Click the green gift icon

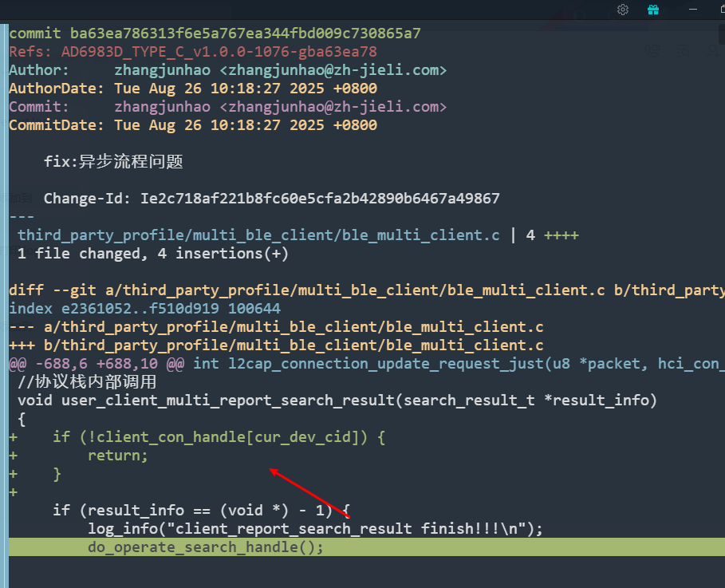coord(653,10)
